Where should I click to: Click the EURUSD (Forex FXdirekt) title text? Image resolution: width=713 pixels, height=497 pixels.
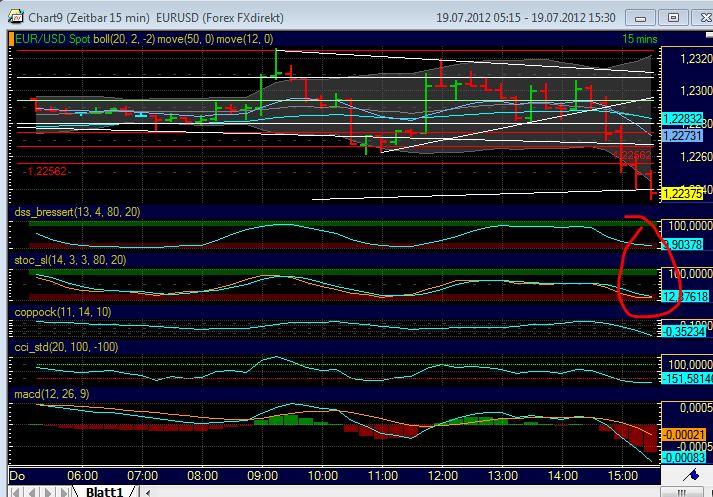[x=220, y=18]
